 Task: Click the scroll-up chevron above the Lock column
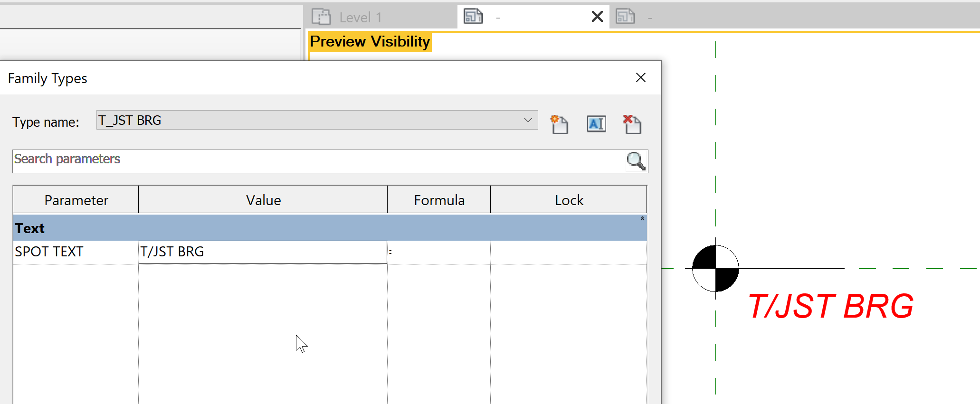click(x=642, y=219)
